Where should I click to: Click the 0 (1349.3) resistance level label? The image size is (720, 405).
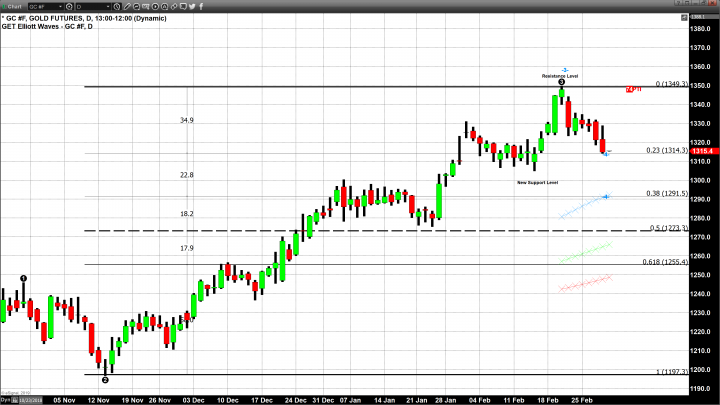[670, 85]
